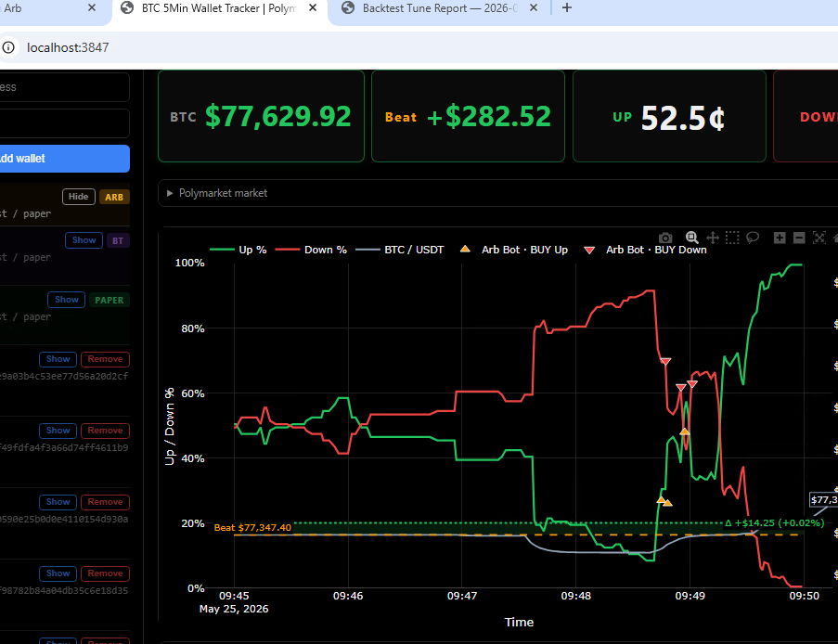Click the Δ +$14.25 (+0.02%) annotation
The height and width of the screenshot is (644, 838).
point(774,522)
